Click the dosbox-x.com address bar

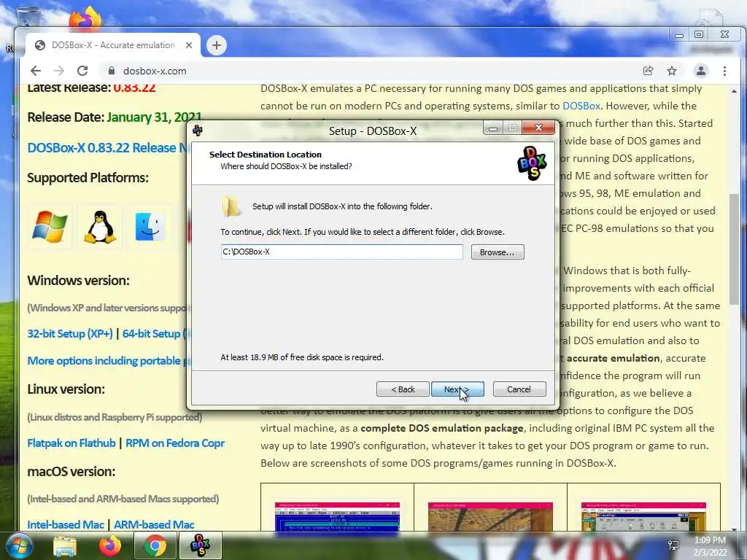[371, 71]
